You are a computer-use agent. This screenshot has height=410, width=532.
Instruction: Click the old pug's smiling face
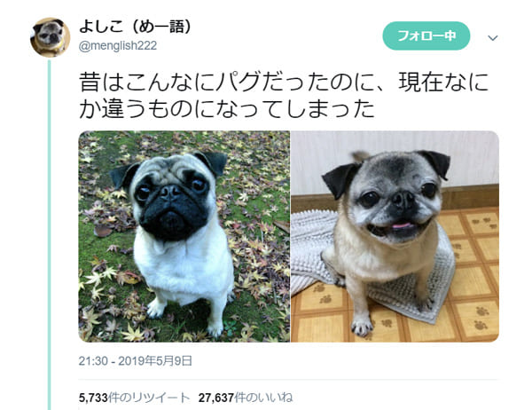point(395,207)
